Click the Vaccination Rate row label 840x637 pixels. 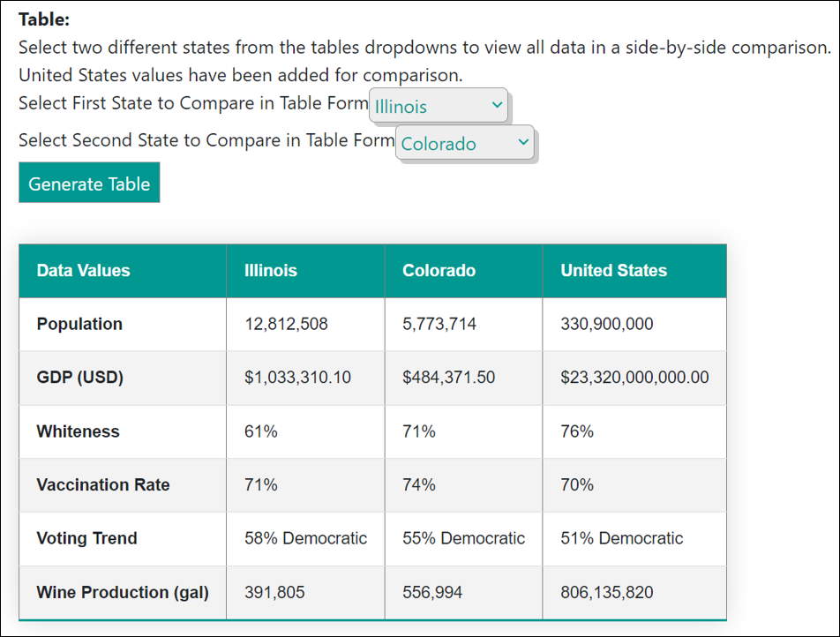[102, 484]
